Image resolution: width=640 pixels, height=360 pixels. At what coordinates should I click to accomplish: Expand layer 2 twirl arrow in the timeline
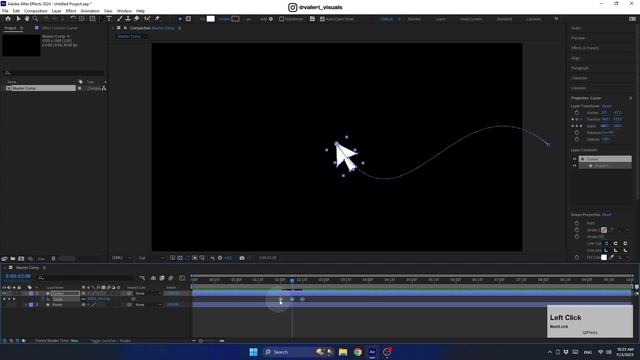tap(25, 304)
